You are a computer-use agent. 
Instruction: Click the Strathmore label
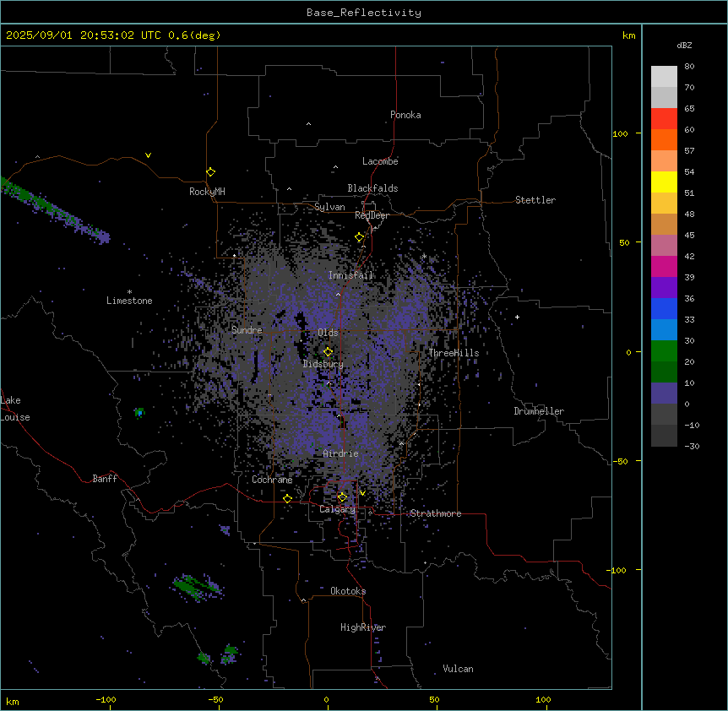tap(436, 513)
